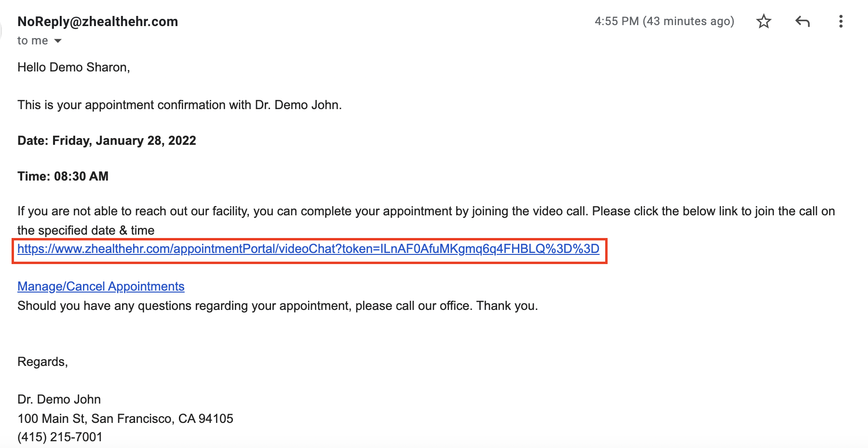Click the bold Time: 08:30 AM line

click(x=63, y=176)
